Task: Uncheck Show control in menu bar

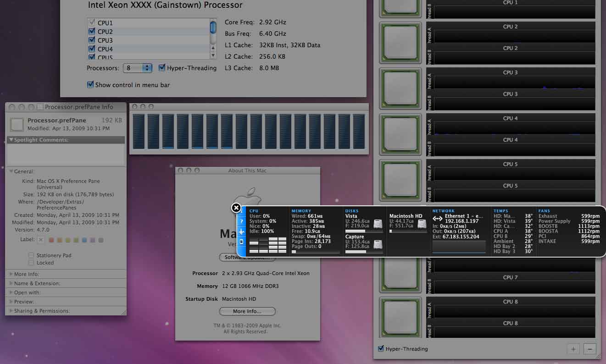Action: (90, 85)
